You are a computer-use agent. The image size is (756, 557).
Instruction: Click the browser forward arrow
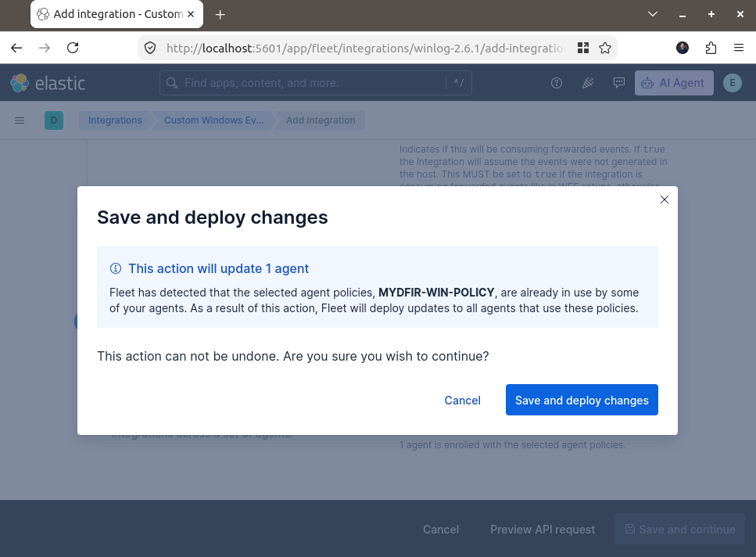(x=45, y=48)
